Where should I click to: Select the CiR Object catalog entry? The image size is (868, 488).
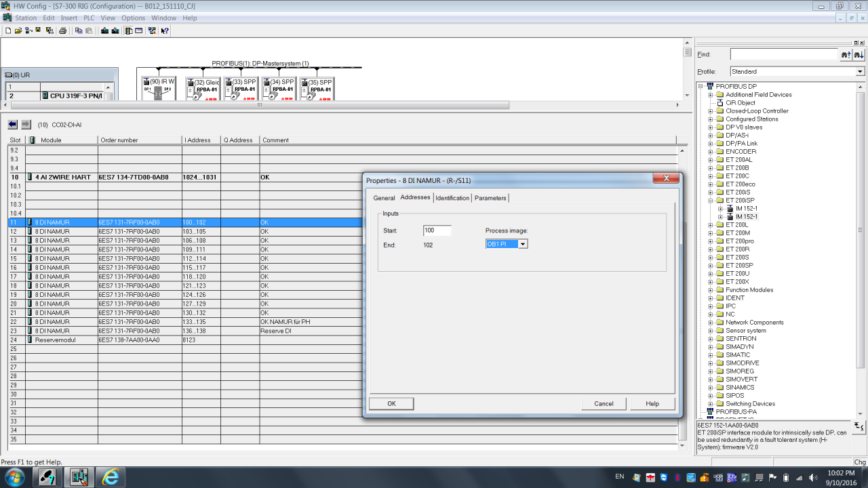pos(740,103)
